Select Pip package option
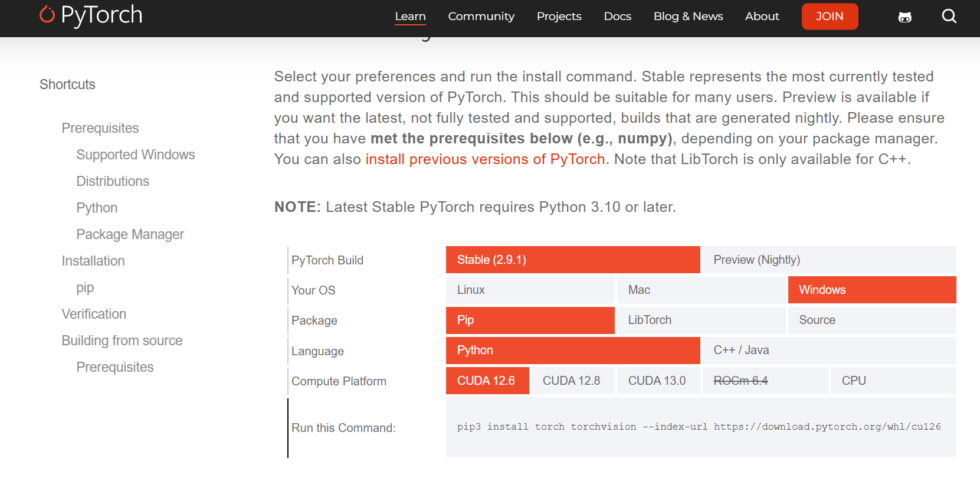The image size is (980, 481). click(530, 320)
